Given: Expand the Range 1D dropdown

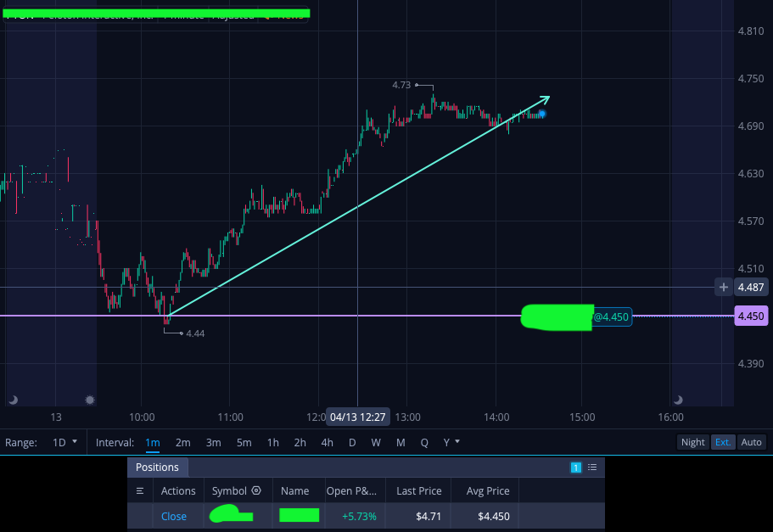Looking at the screenshot, I should [x=65, y=442].
